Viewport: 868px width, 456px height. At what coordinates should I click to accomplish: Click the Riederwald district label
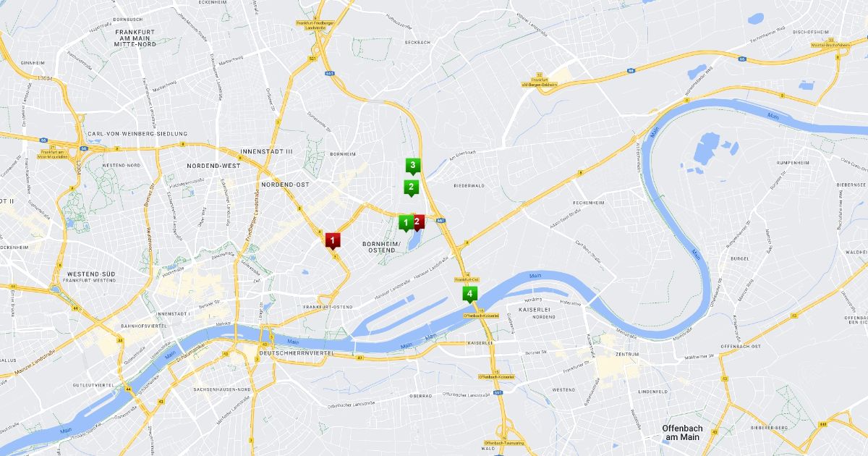[469, 186]
